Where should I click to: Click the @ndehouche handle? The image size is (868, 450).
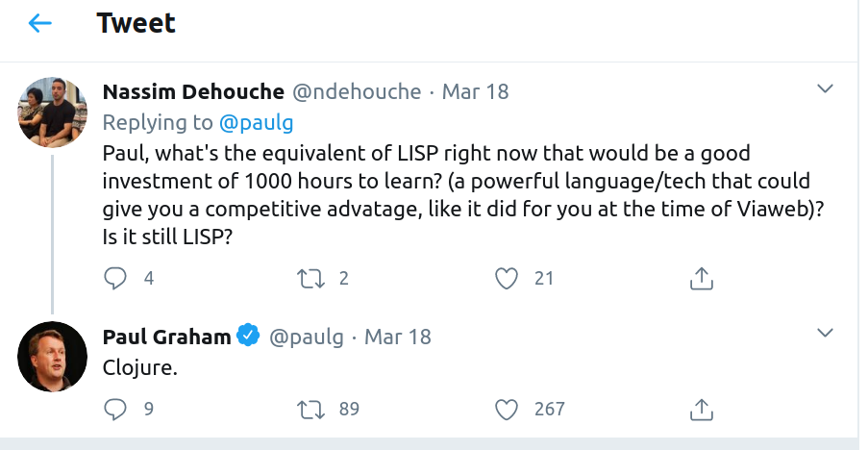point(356,91)
